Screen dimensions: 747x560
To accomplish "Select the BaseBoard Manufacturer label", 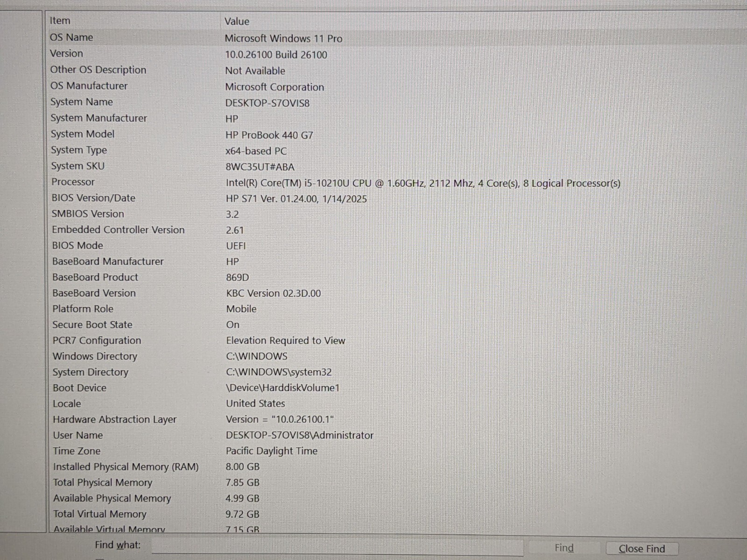I will 108,261.
